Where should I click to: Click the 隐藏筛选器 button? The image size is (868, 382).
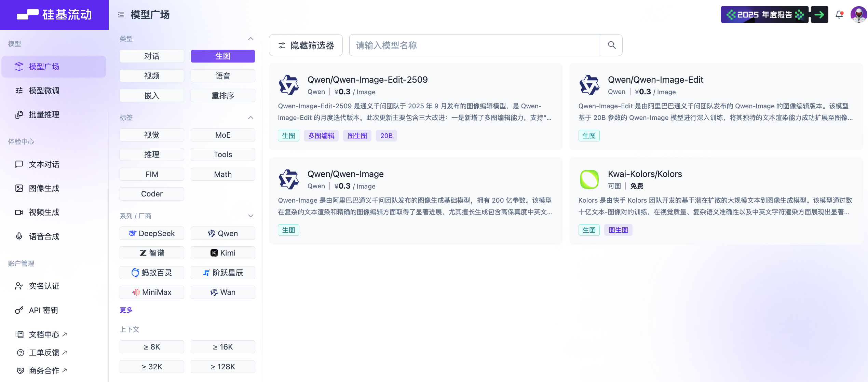click(306, 45)
